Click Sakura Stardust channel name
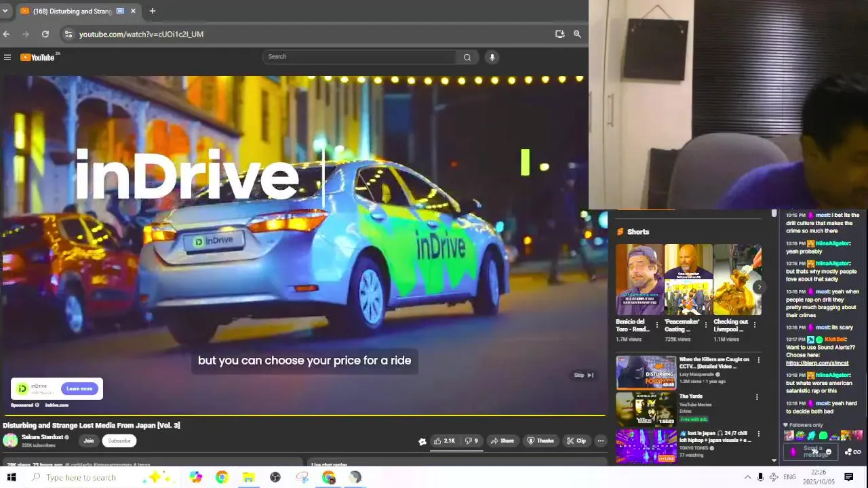 pyautogui.click(x=42, y=437)
